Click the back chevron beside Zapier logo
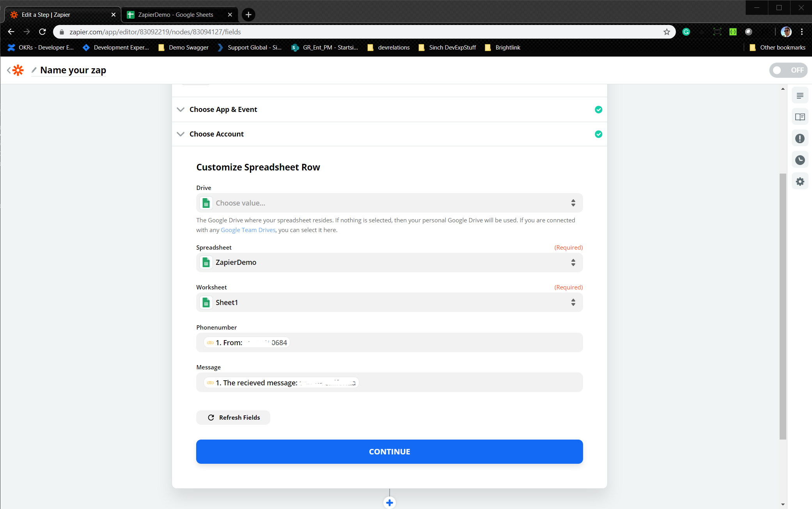Image resolution: width=812 pixels, height=509 pixels. pyautogui.click(x=9, y=70)
